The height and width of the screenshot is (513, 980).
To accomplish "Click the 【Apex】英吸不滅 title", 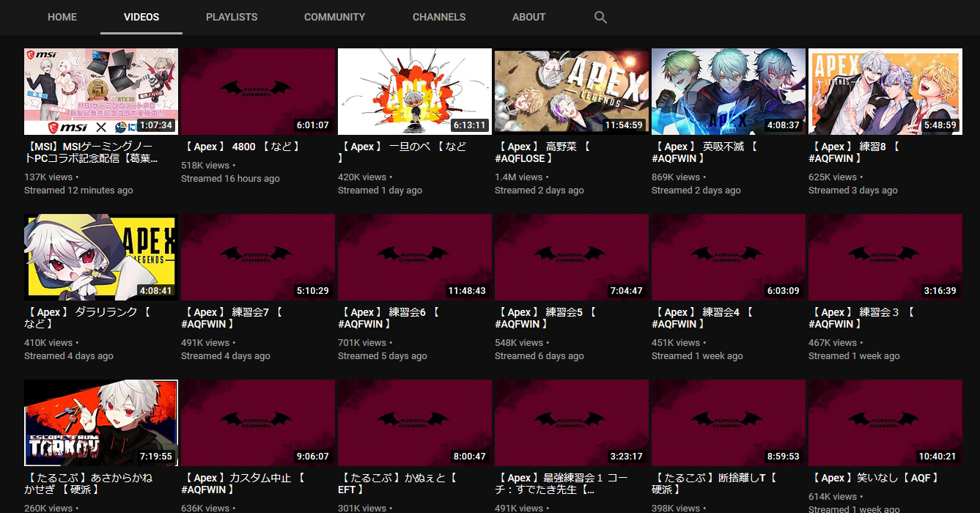I will point(705,152).
